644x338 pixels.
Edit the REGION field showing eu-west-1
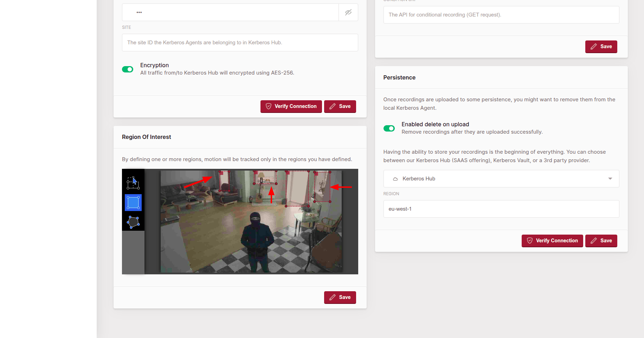501,209
